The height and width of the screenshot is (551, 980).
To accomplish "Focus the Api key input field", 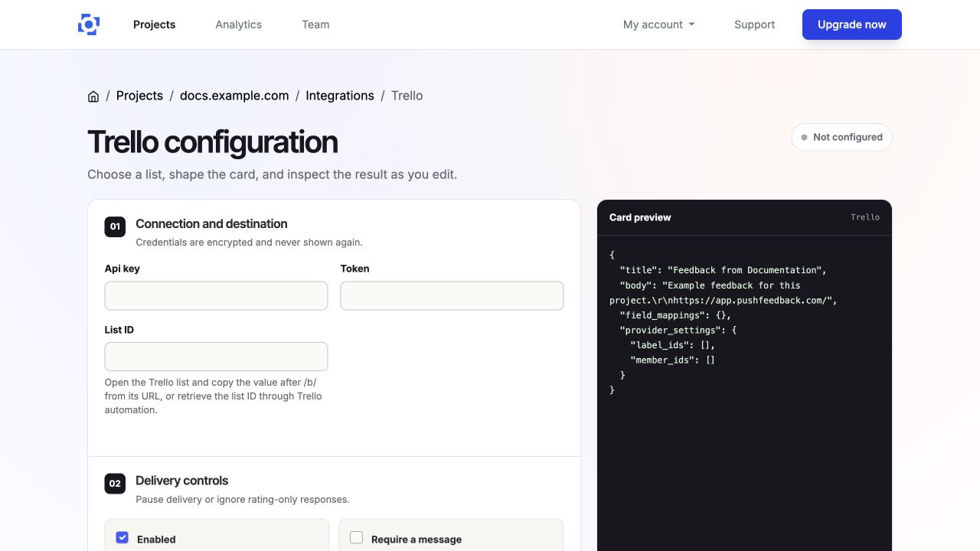I will click(216, 295).
